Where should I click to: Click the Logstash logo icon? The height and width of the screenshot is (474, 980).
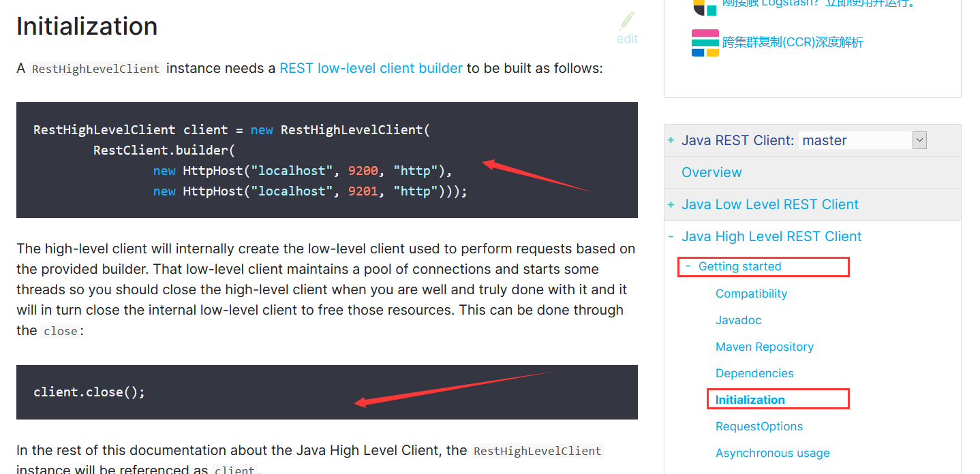click(705, 7)
